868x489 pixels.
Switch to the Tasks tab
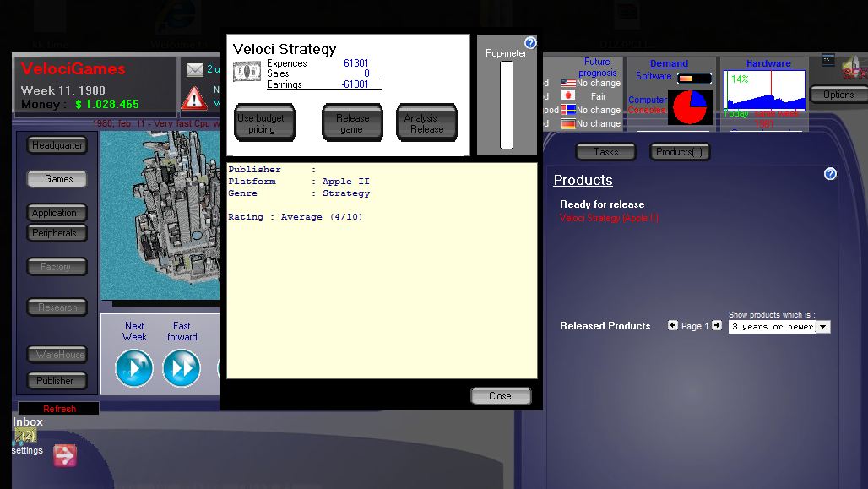coord(606,152)
